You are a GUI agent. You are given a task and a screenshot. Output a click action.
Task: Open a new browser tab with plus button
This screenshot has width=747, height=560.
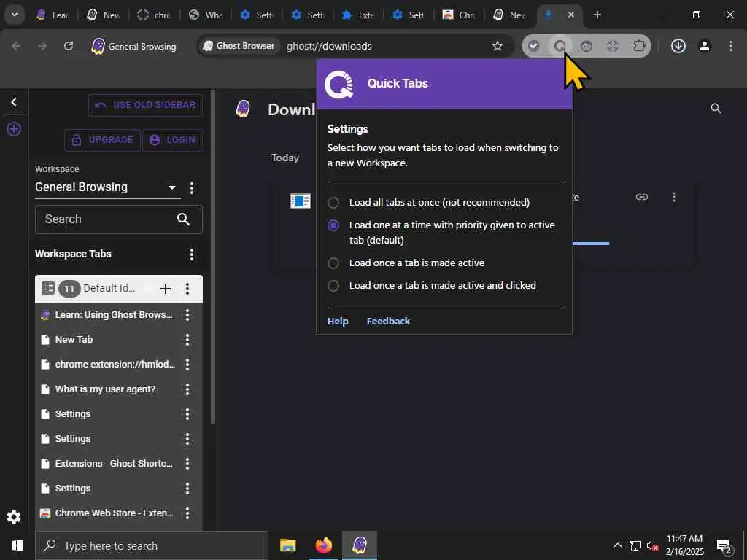coord(597,15)
